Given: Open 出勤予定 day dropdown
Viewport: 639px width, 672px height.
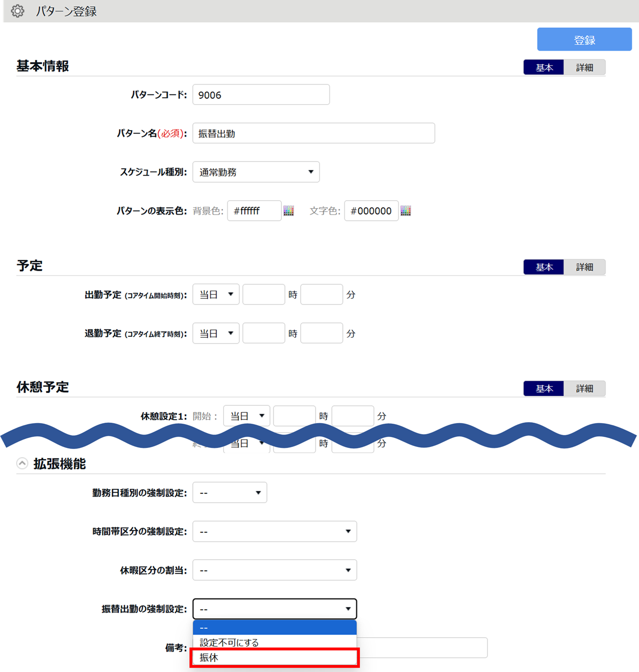Looking at the screenshot, I should (216, 295).
